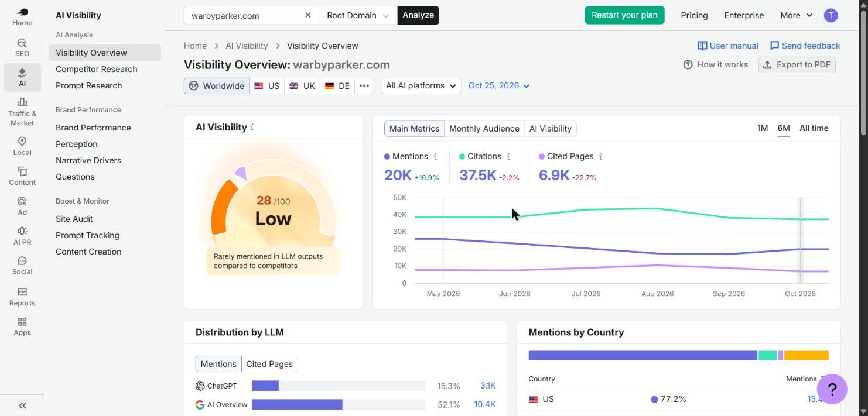This screenshot has height=416, width=868.
Task: Open the Local toolkit icon
Action: pos(22,146)
